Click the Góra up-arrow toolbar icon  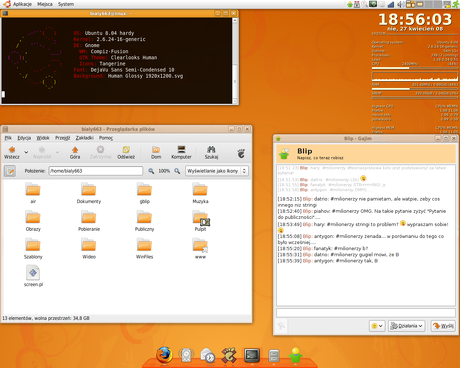click(75, 149)
